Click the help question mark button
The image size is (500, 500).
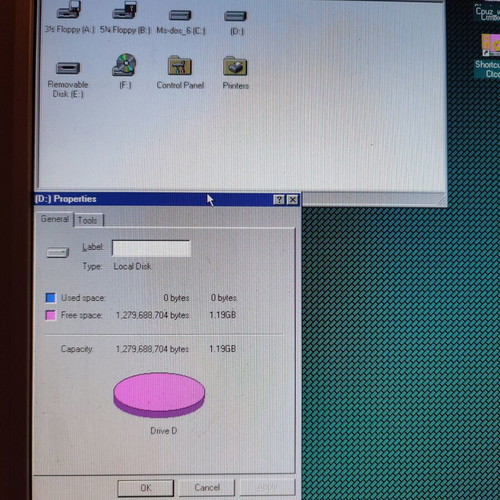point(279,200)
